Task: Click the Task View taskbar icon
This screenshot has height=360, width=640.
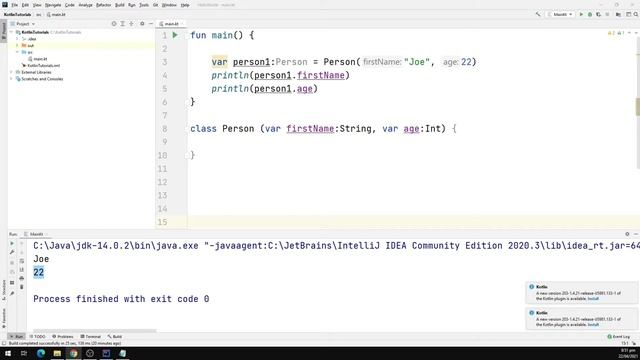Action: (x=24, y=353)
